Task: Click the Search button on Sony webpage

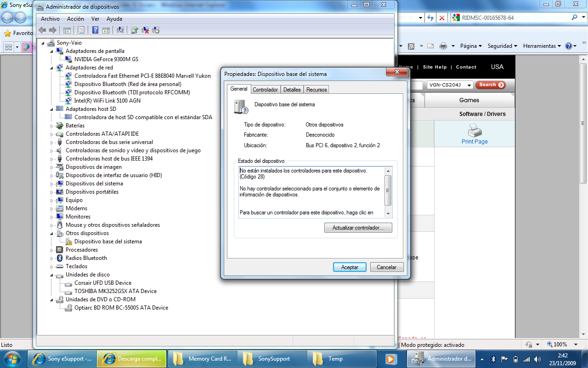Action: point(491,85)
